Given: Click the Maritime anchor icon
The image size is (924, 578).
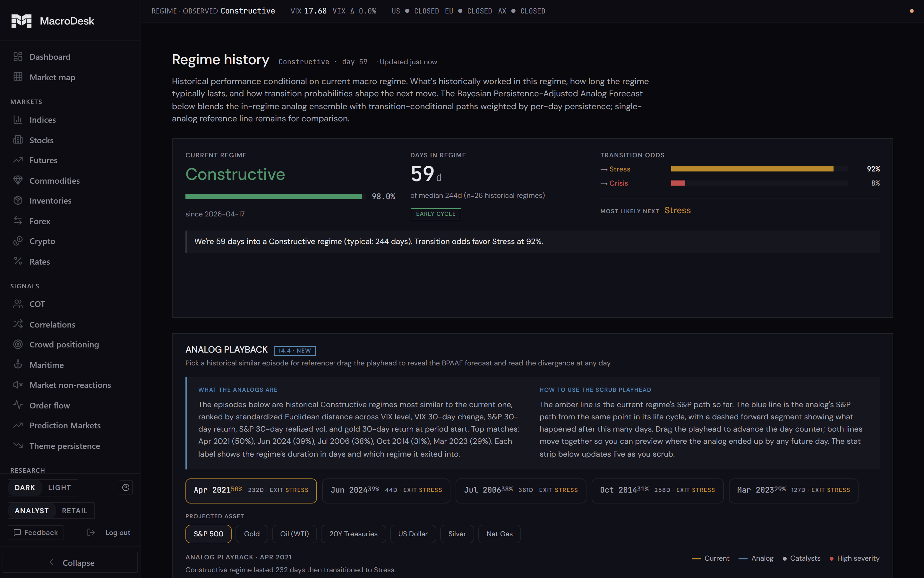Looking at the screenshot, I should coord(18,365).
